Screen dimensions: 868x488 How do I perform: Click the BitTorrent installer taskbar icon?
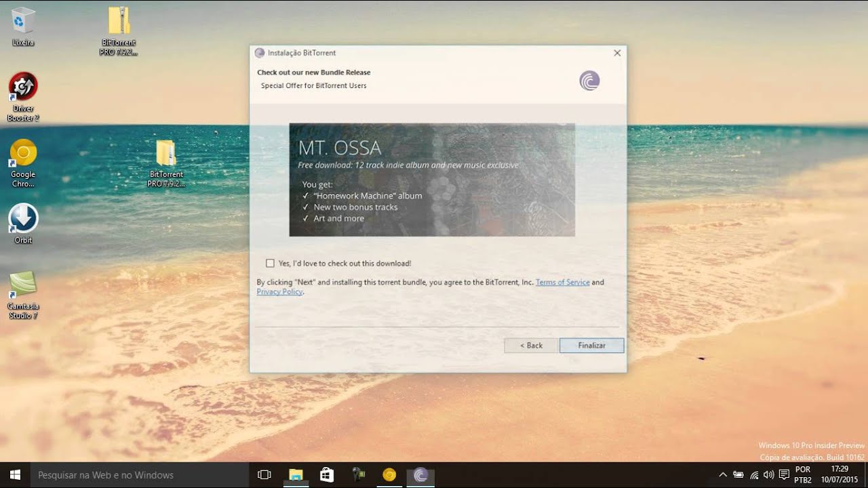pyautogui.click(x=420, y=475)
